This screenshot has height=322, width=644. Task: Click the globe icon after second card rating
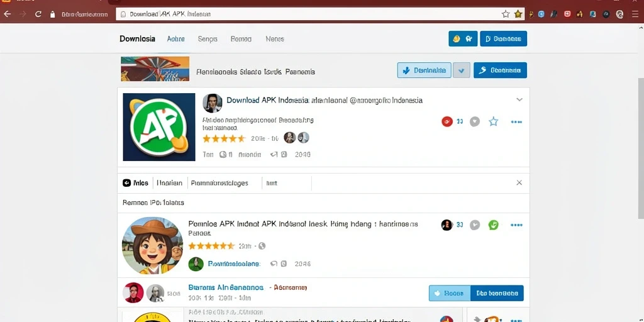coord(262,246)
